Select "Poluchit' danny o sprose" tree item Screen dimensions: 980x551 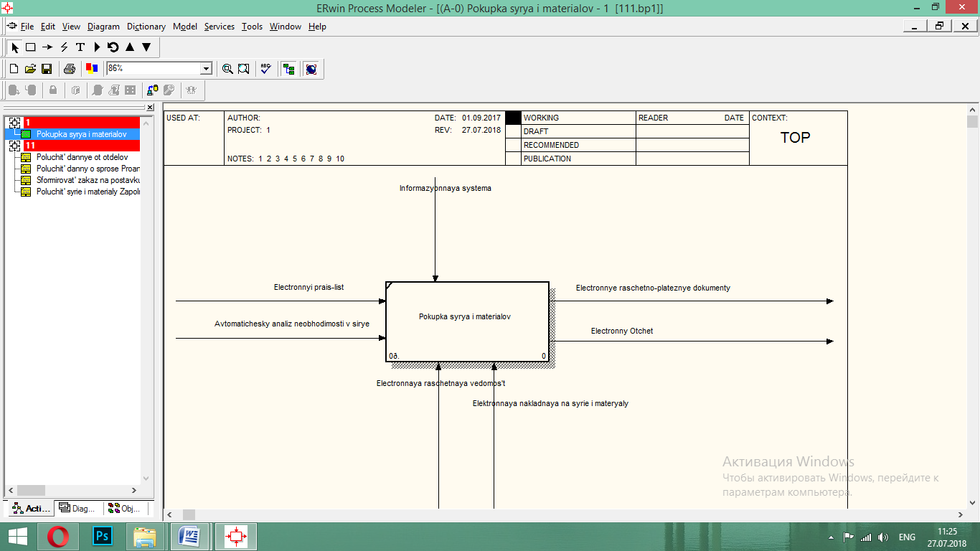[x=88, y=169]
